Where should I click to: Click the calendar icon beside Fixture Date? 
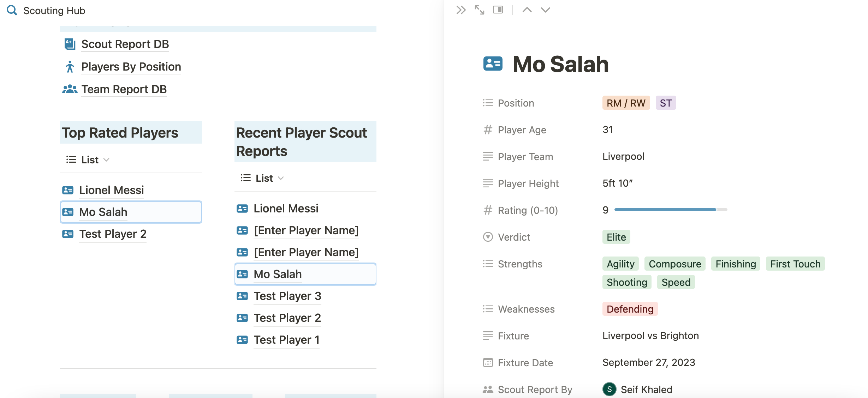pyautogui.click(x=488, y=362)
